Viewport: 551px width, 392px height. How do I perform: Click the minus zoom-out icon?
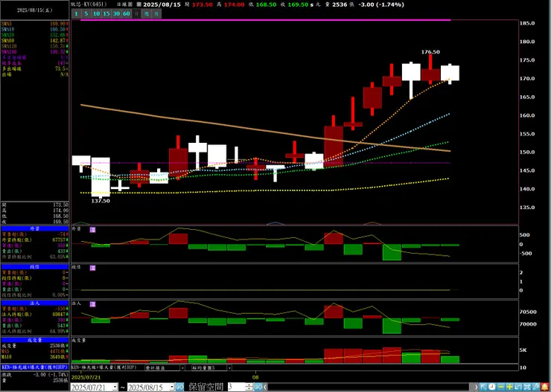pyautogui.click(x=501, y=387)
